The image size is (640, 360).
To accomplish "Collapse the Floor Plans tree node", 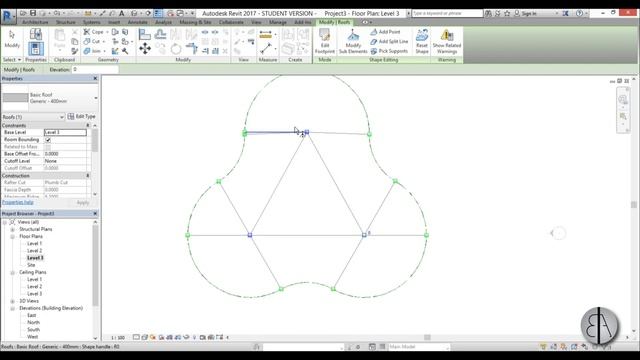I will [13, 236].
